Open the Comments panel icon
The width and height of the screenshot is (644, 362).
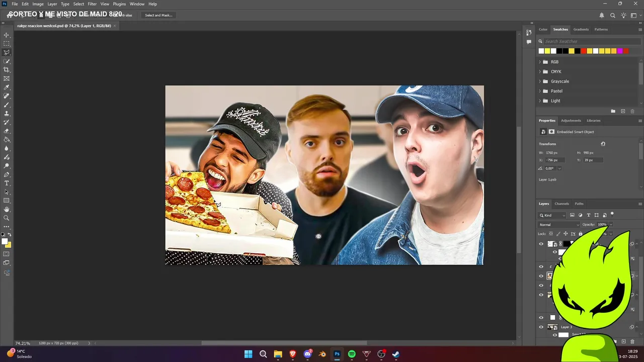(x=529, y=42)
